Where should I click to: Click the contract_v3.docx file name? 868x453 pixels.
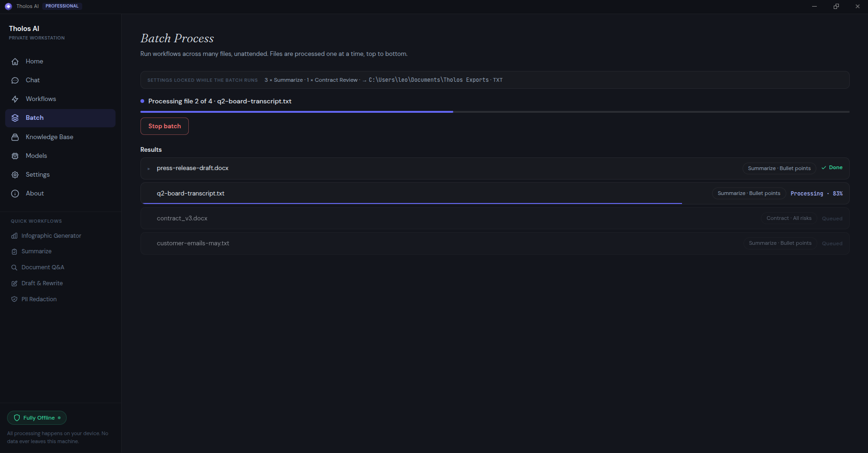click(x=182, y=219)
